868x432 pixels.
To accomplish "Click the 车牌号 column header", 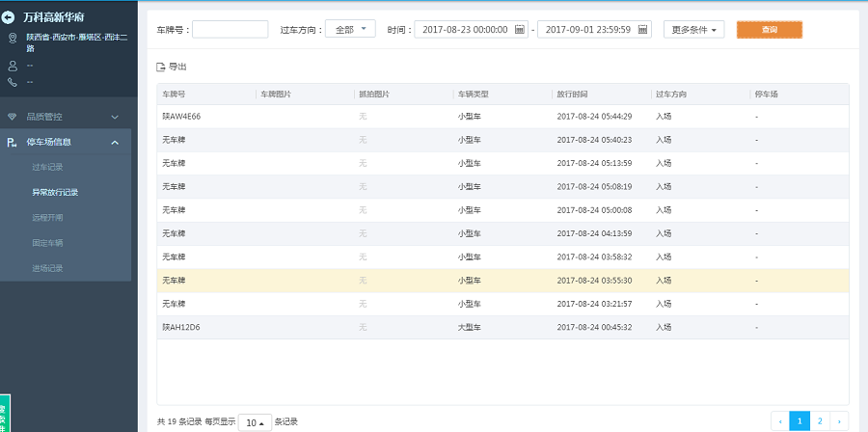I will tap(174, 94).
